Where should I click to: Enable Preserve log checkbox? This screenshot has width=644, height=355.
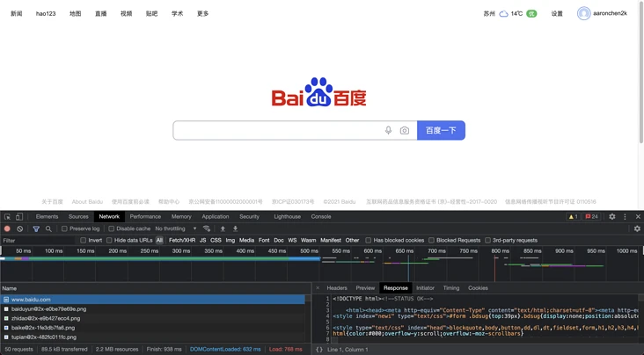click(x=64, y=228)
